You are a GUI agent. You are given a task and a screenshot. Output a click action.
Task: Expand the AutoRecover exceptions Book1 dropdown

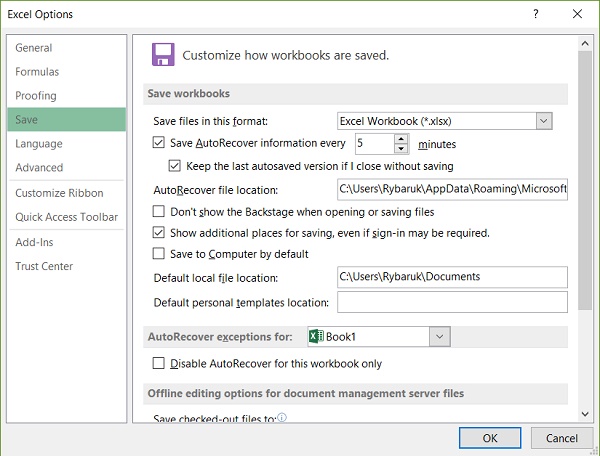439,337
